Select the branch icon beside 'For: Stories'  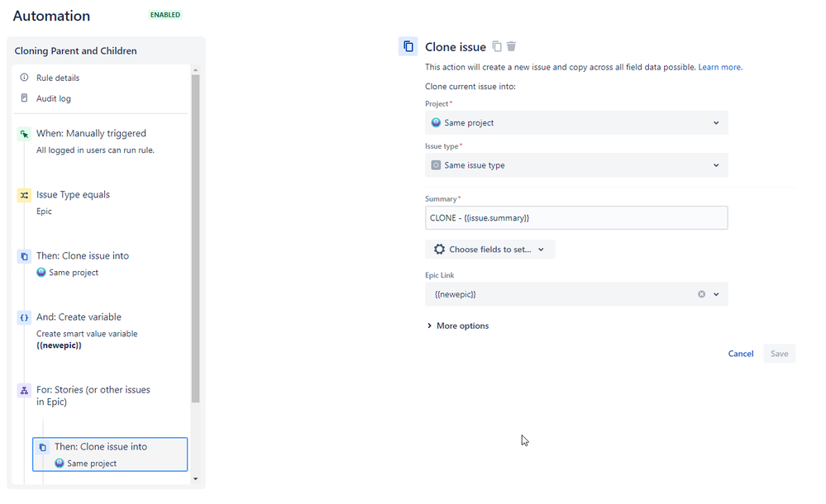(x=23, y=390)
